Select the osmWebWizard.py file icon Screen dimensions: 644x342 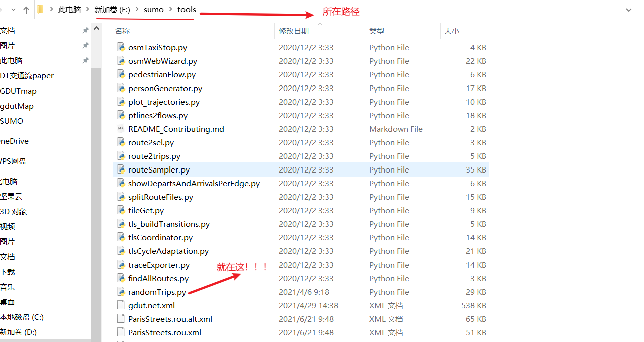point(121,61)
